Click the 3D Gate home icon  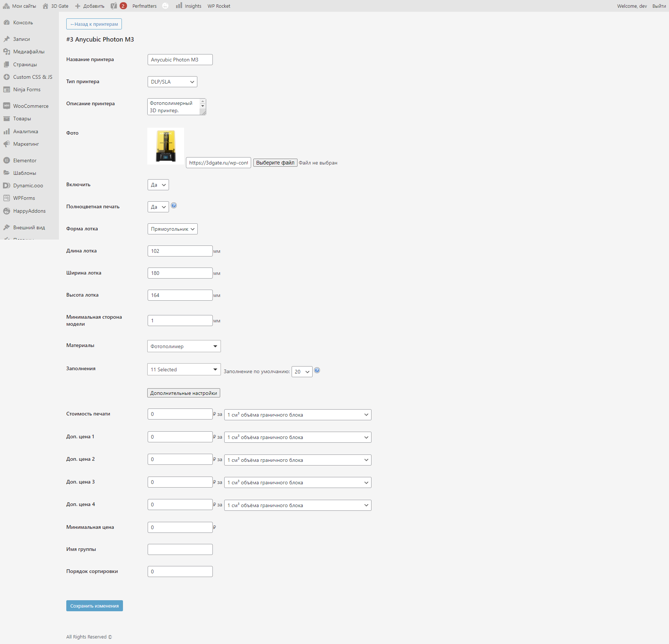pos(46,6)
